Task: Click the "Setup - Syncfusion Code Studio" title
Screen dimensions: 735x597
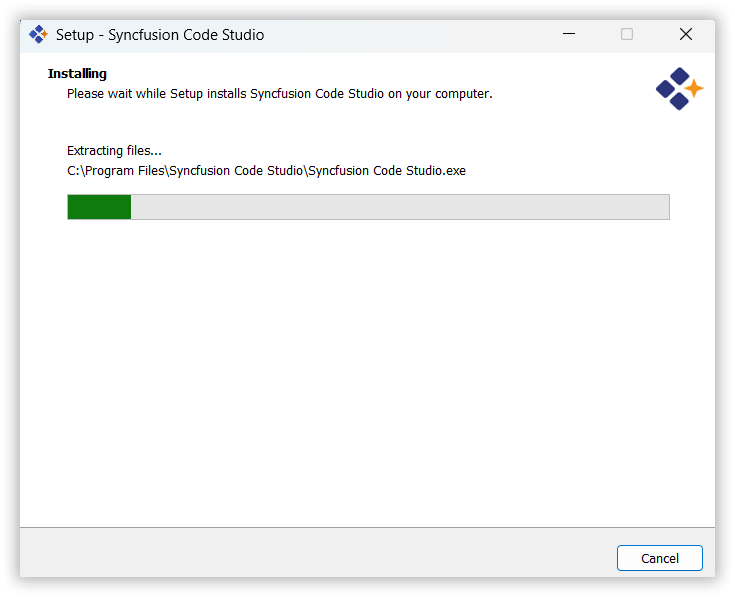Action: (x=160, y=35)
